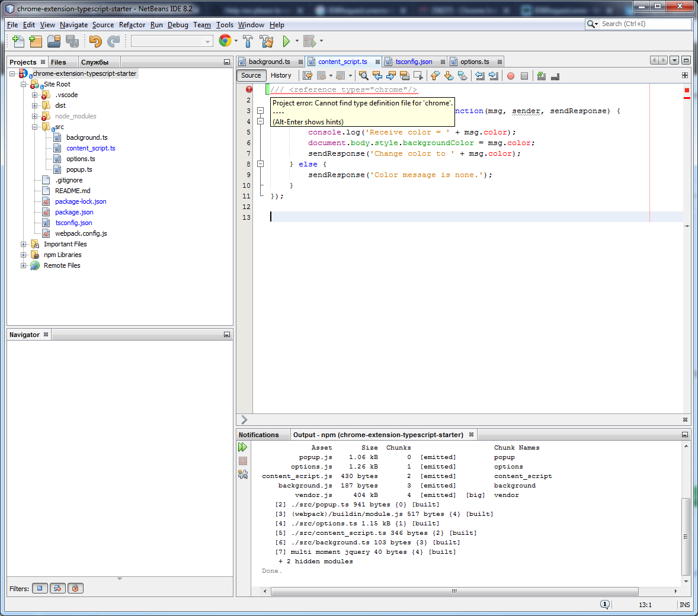Viewport: 698px width, 616px height.
Task: Expand the node_modules folder node
Action: coord(35,116)
